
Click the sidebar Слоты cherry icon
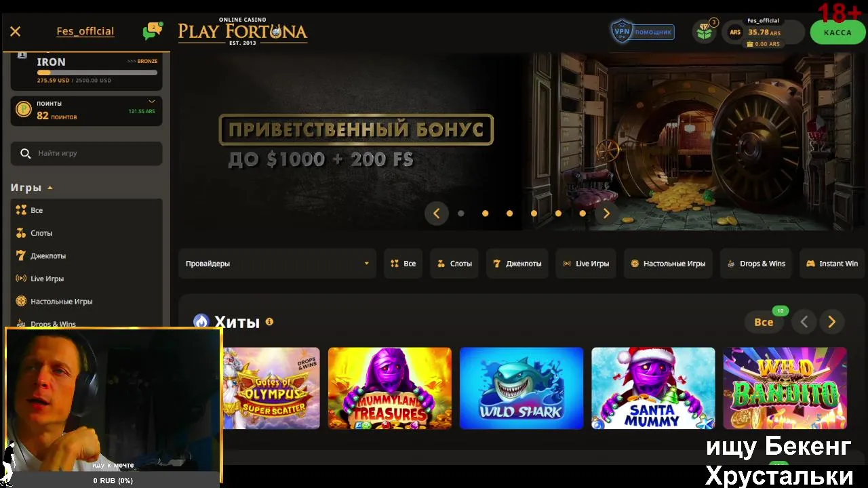coord(21,233)
